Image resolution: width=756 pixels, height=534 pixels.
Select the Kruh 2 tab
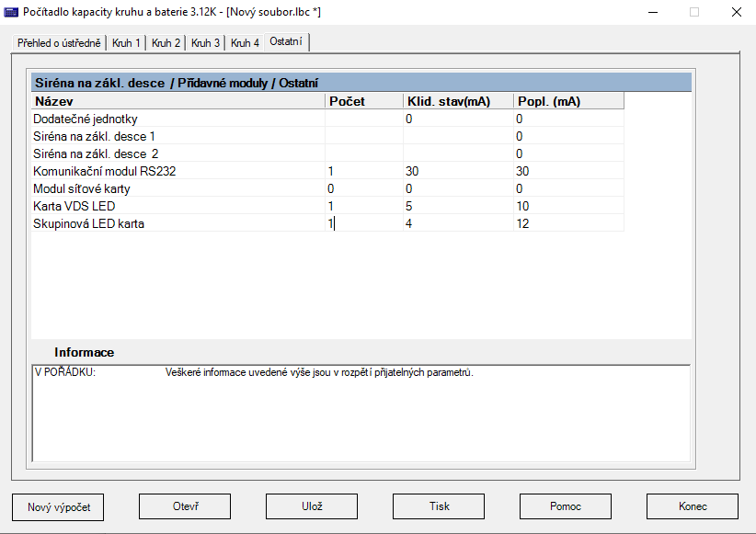tap(166, 43)
